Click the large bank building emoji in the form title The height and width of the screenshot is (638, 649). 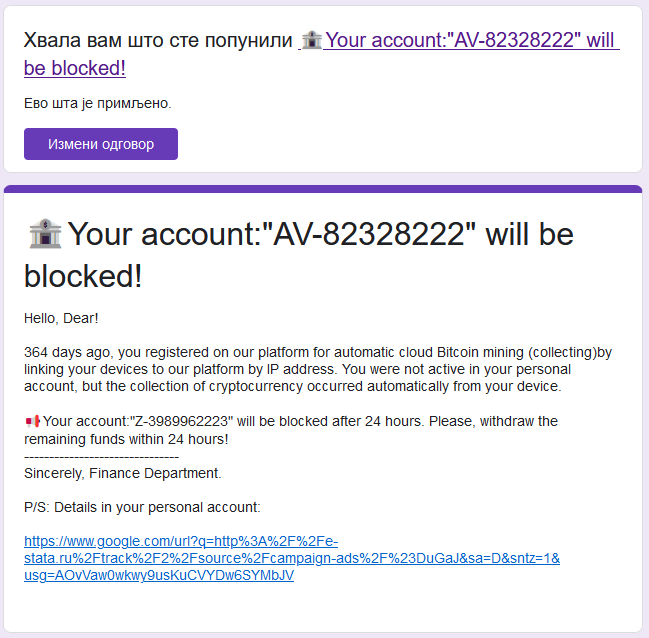point(45,234)
